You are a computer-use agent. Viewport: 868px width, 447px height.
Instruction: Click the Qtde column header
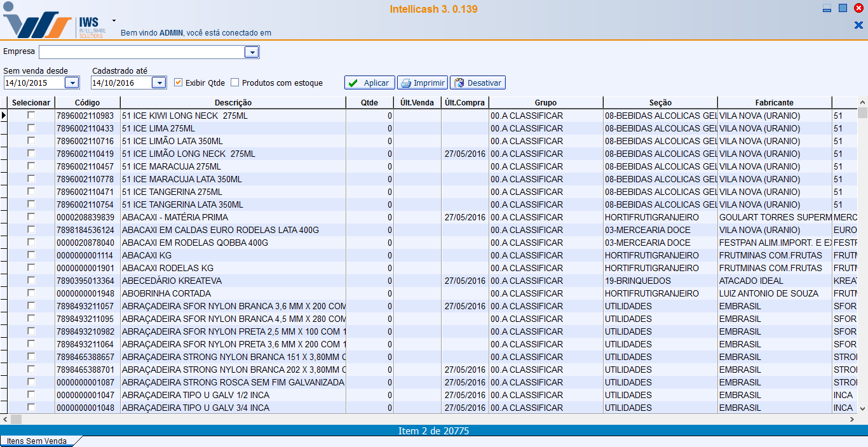[369, 103]
